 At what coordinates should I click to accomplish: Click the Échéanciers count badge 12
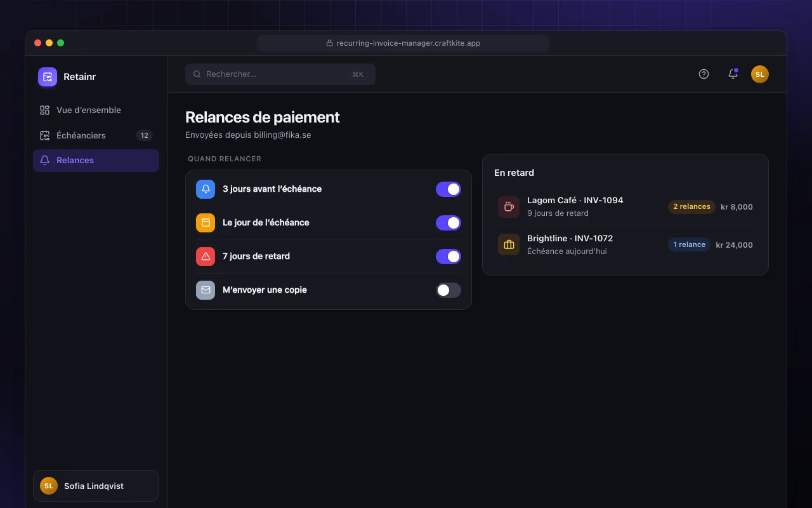point(144,135)
